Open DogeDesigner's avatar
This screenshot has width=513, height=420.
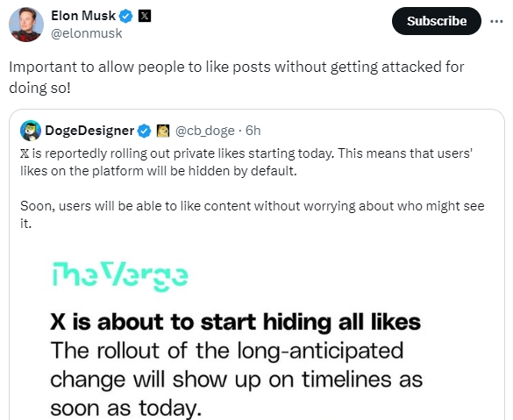click(31, 131)
